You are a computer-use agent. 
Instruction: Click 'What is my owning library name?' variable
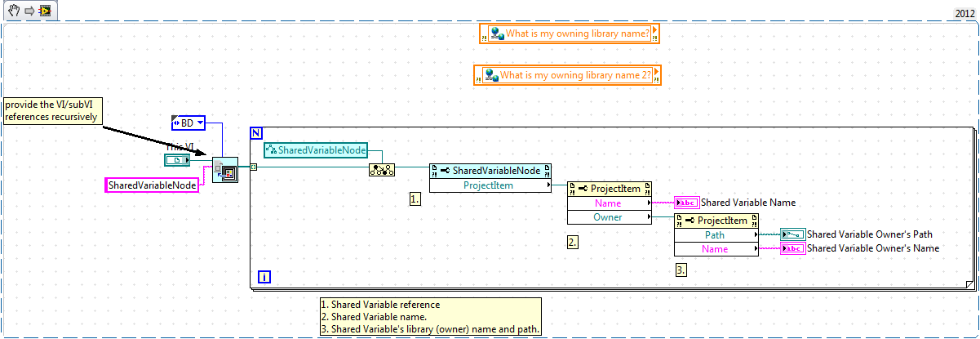coord(569,33)
